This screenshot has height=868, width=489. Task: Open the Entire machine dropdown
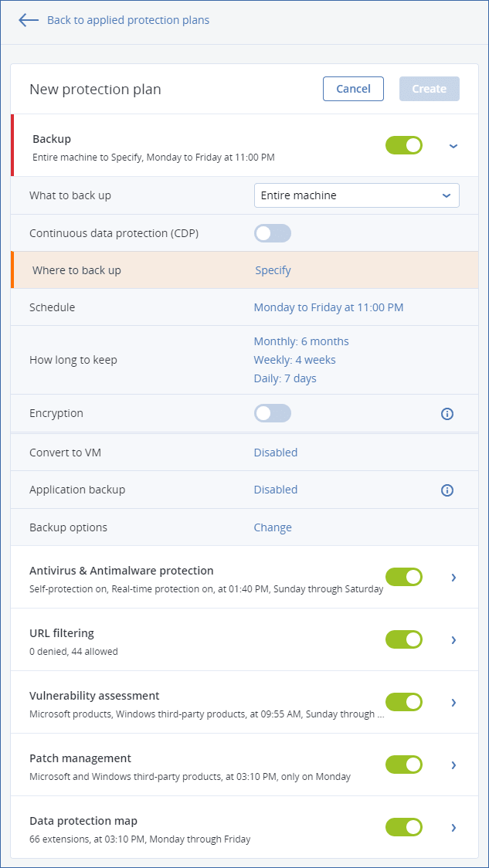[356, 195]
